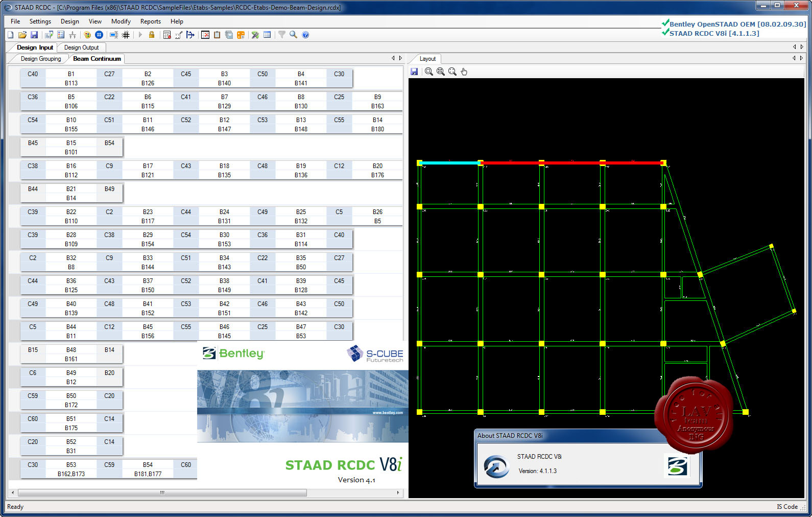Viewport: 812px width, 517px height.
Task: Click Layout tab strip left arrow
Action: click(x=794, y=58)
